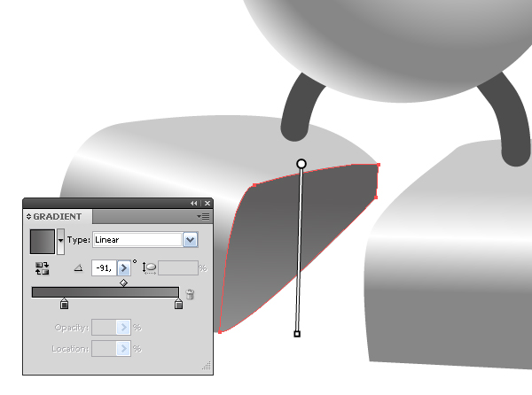
Task: Open the Gradient panel flyout menu
Action: 204,216
